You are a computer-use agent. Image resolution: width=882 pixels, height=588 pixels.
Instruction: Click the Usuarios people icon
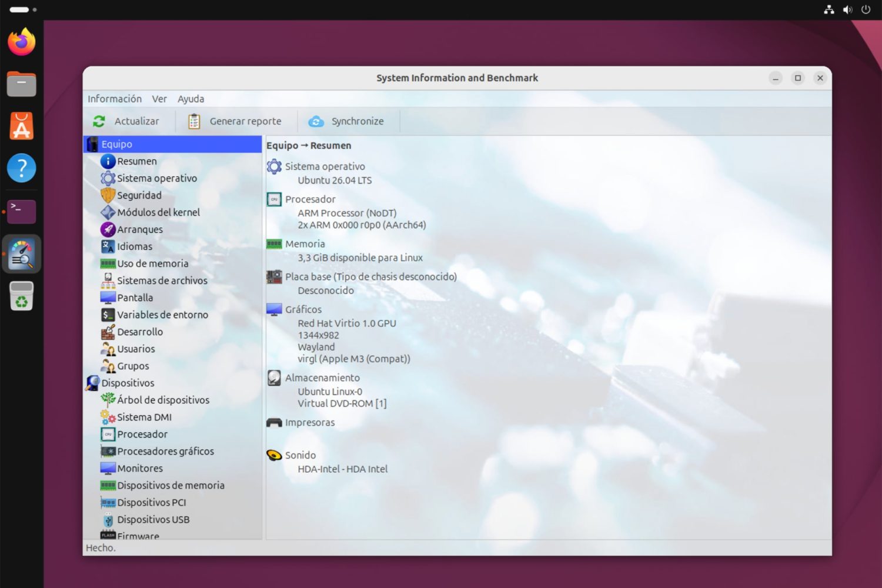coord(108,349)
